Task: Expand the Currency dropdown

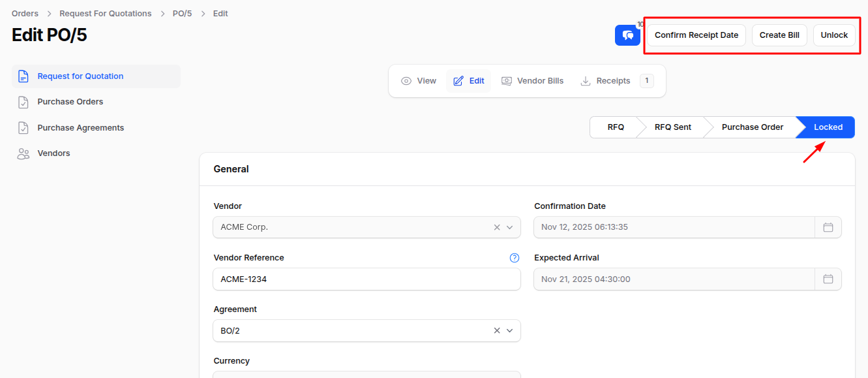Action: 511,375
